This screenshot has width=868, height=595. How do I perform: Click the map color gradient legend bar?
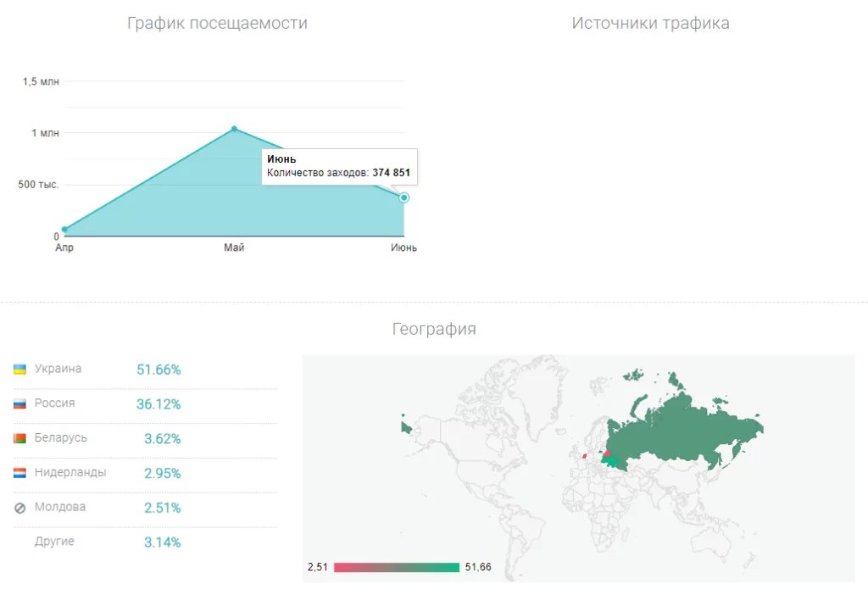pos(396,567)
